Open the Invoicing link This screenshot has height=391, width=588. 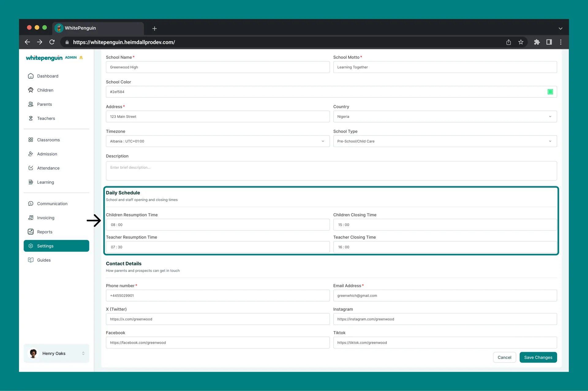[56, 218]
